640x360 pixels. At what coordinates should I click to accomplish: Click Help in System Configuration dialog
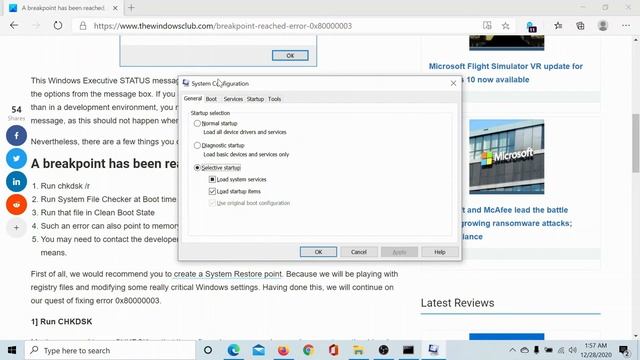coord(440,252)
